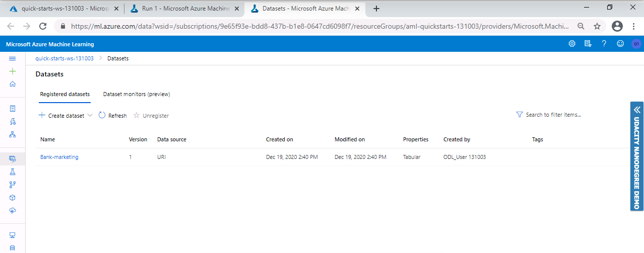Open Settings gear in header
This screenshot has height=253, width=644.
tap(572, 44)
